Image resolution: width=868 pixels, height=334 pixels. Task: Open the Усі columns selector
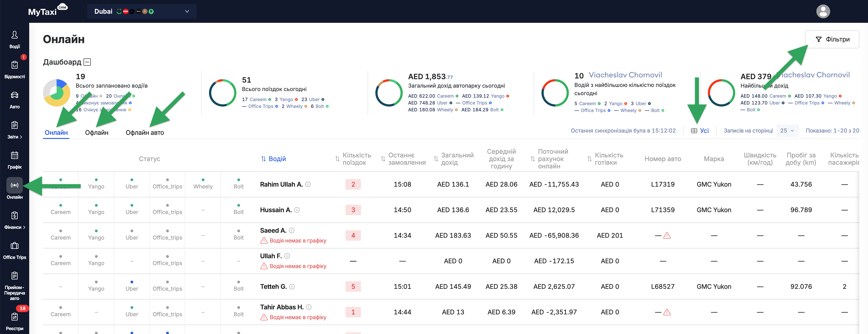pos(700,131)
